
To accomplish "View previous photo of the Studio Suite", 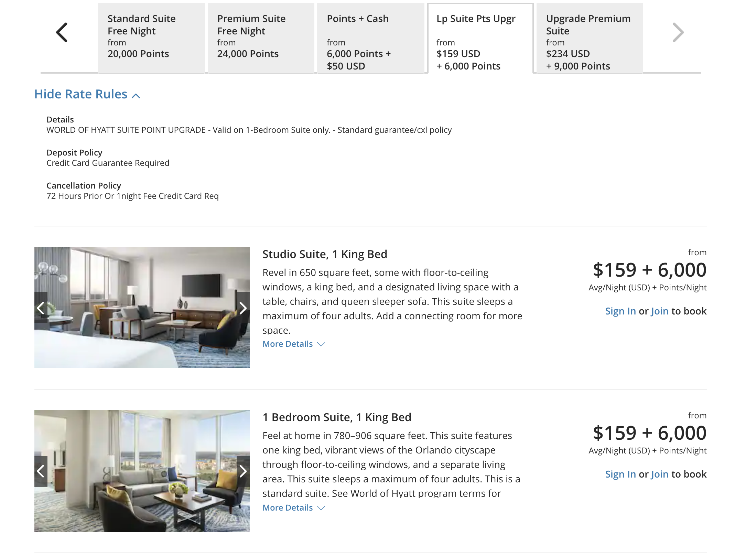I will (41, 309).
